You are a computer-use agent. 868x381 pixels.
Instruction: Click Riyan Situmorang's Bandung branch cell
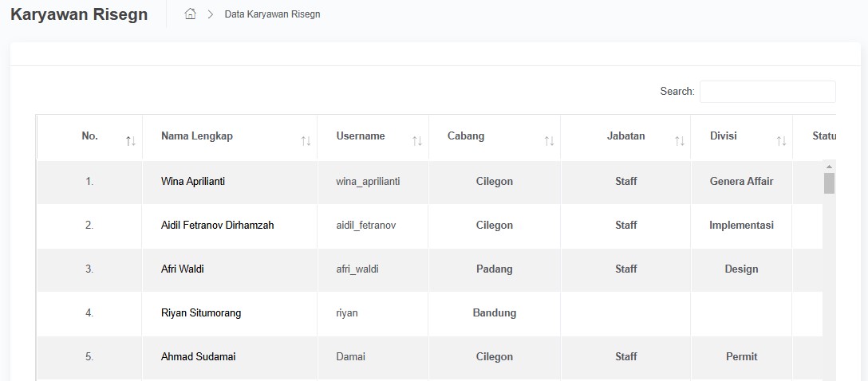[x=494, y=313]
